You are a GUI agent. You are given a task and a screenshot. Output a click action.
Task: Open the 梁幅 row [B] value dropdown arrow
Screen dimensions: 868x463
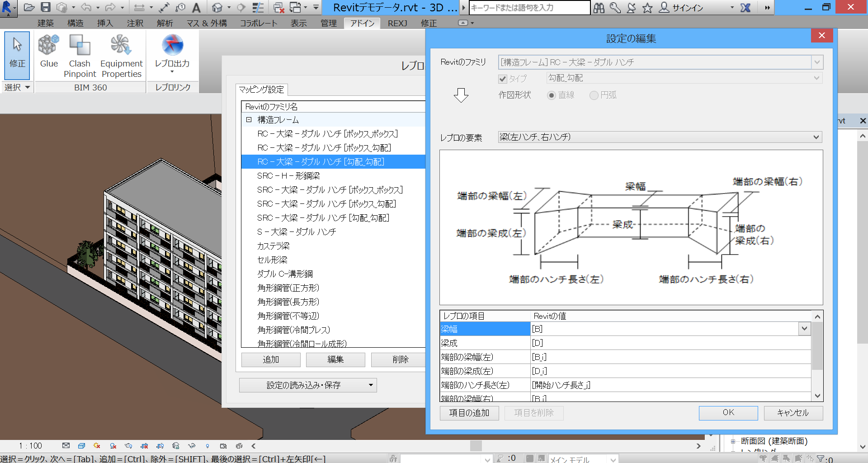pos(804,329)
